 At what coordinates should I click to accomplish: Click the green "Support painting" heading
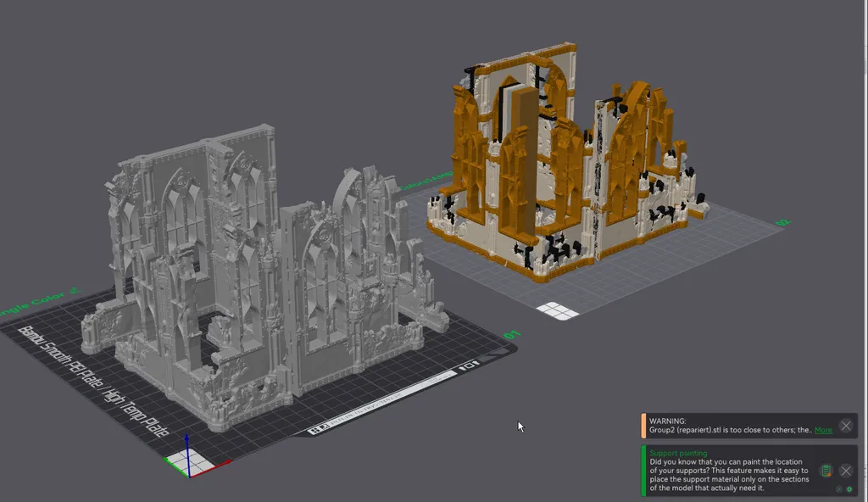tap(678, 454)
